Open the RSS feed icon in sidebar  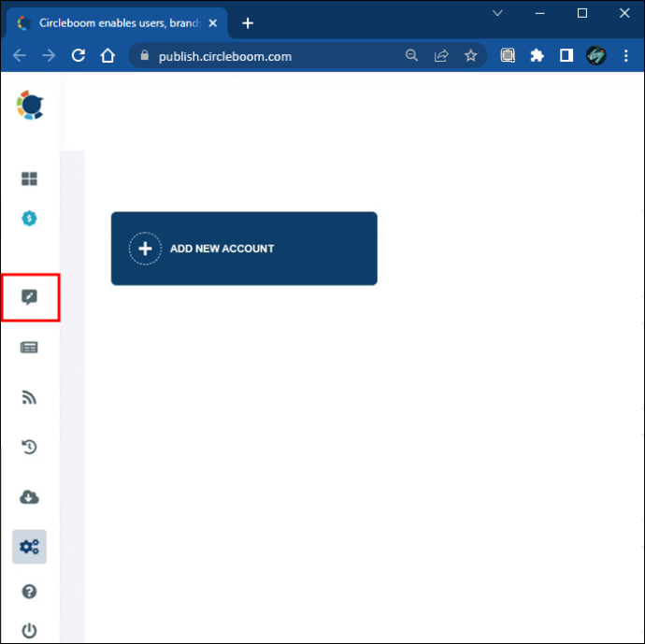[29, 397]
